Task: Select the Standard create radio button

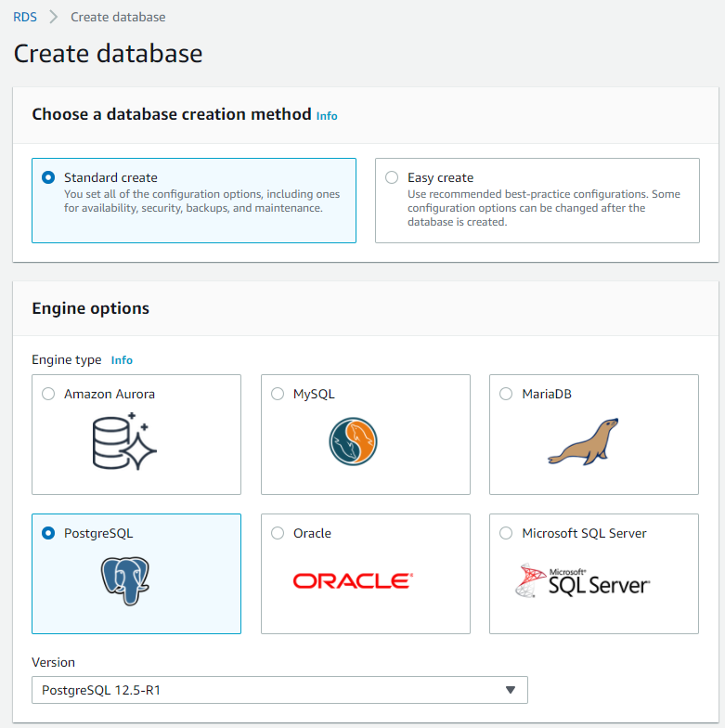Action: [49, 177]
